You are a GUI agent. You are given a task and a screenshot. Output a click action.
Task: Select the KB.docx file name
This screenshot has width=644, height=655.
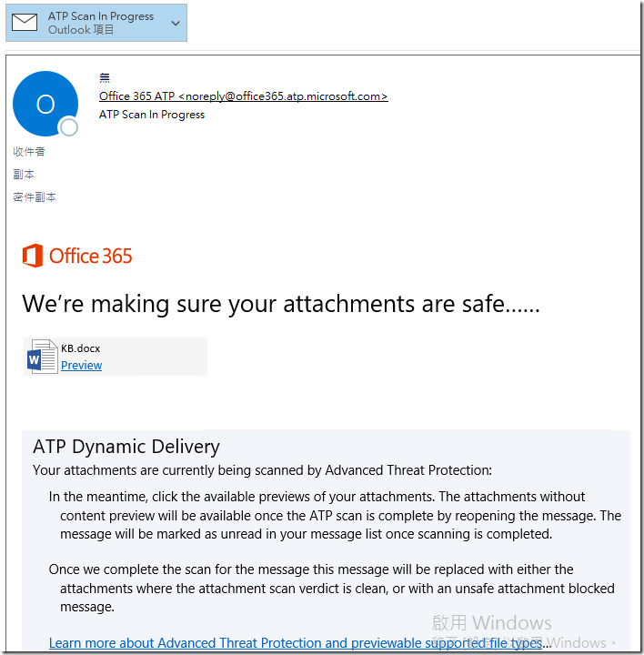coord(81,348)
